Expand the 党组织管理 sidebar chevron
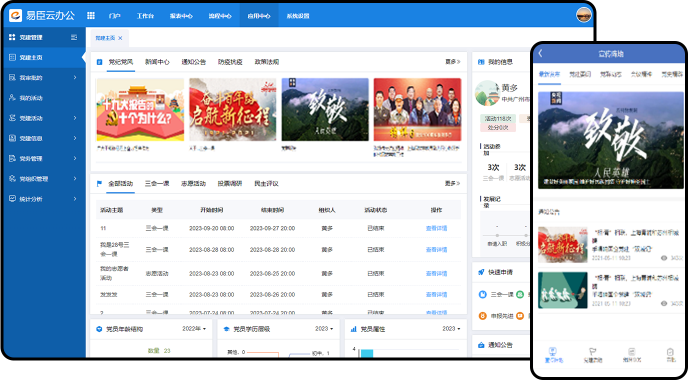 coord(75,179)
